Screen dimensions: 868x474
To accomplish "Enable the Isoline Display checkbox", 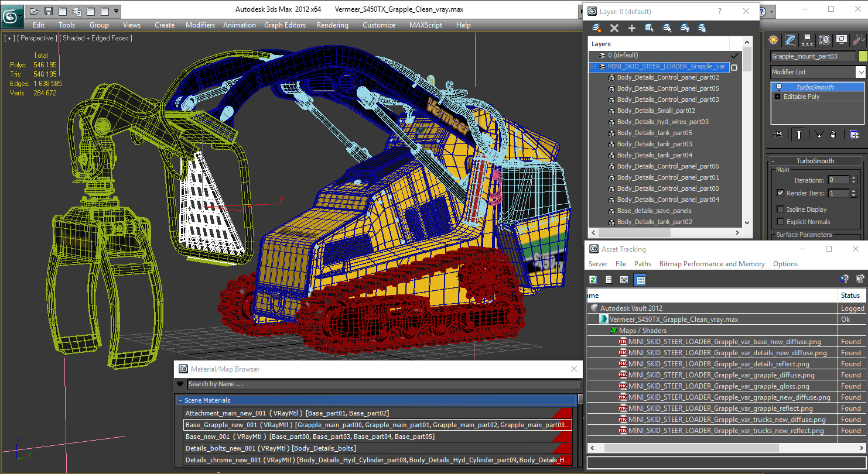I will coord(780,209).
